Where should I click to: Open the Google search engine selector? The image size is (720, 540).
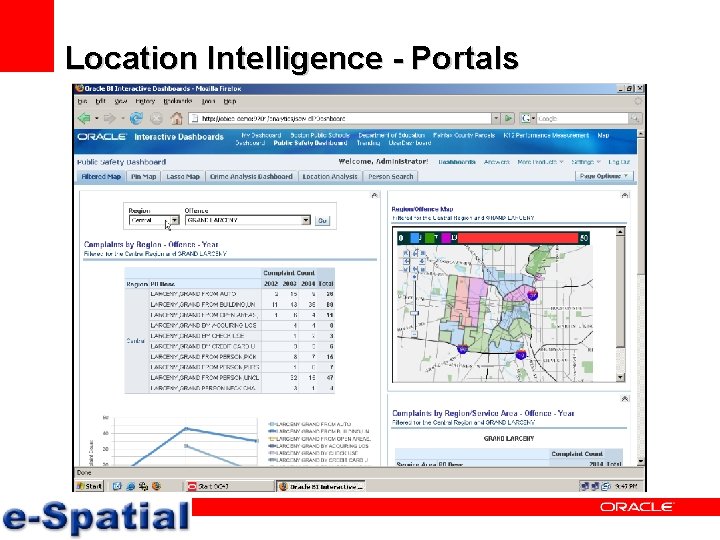(x=528, y=118)
